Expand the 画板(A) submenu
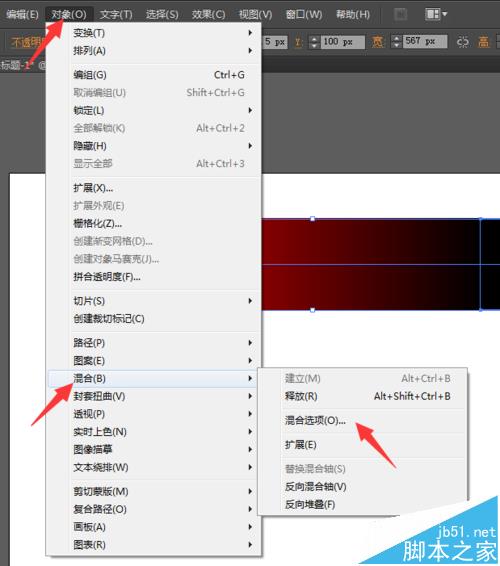This screenshot has width=500, height=566. [154, 527]
